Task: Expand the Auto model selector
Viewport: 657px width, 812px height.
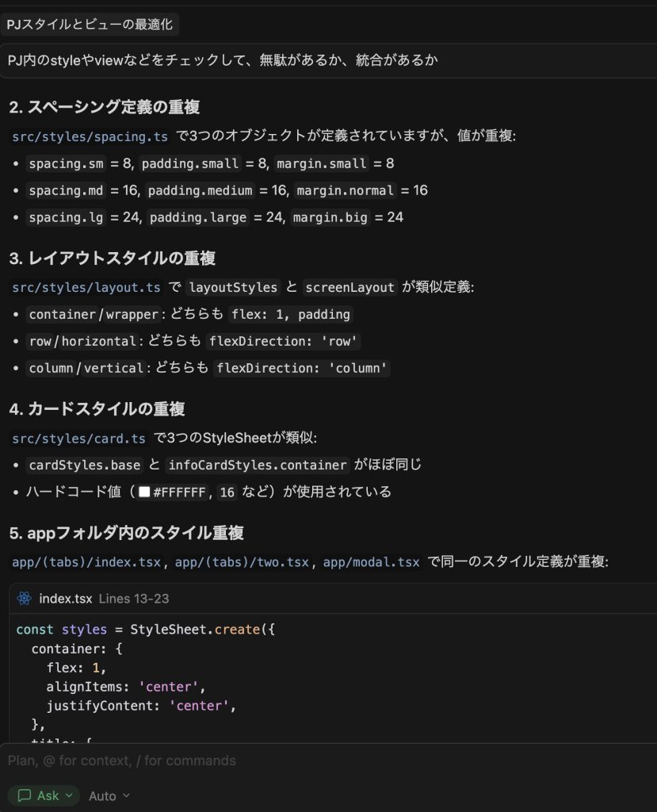Action: (x=109, y=795)
